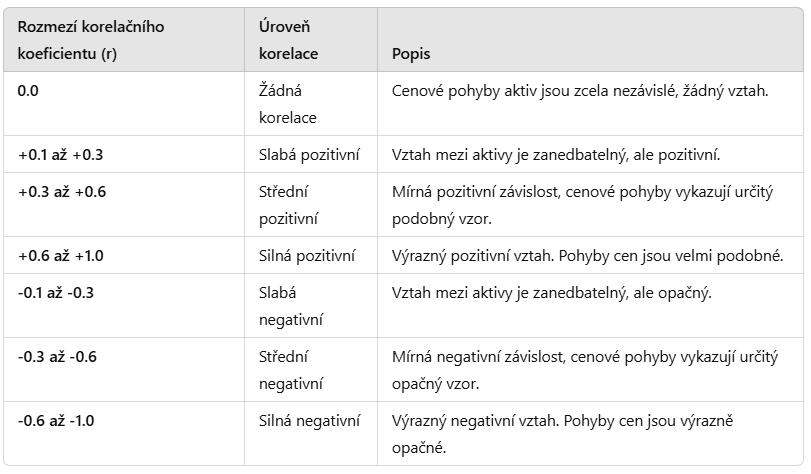Click the "Slabá pozitivní" level cell
This screenshot has width=811, height=474.
[x=309, y=155]
